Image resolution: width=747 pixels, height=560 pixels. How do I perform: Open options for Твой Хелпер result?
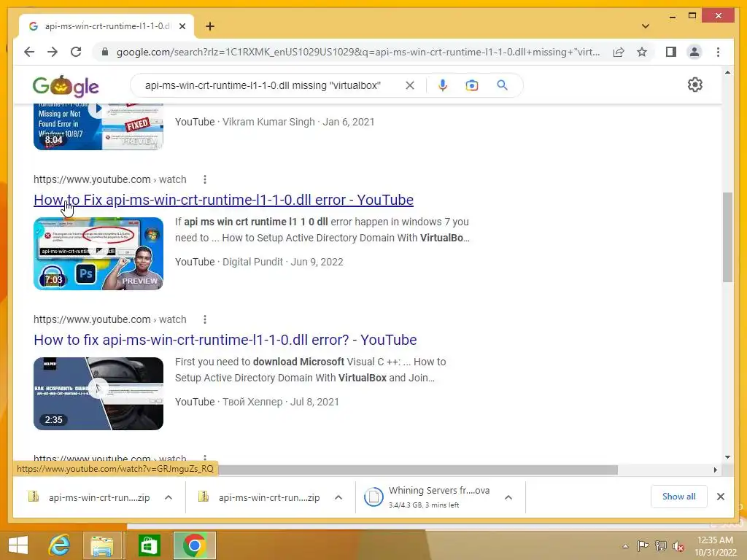205,319
